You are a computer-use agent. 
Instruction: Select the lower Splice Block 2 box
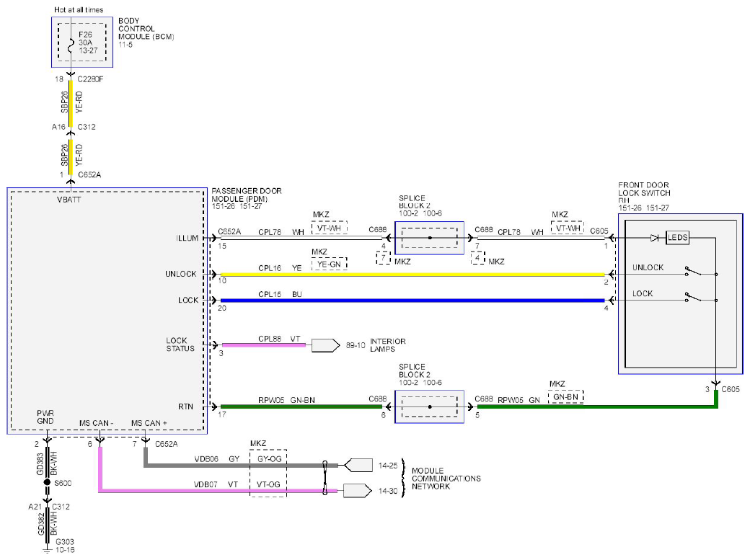pos(430,406)
